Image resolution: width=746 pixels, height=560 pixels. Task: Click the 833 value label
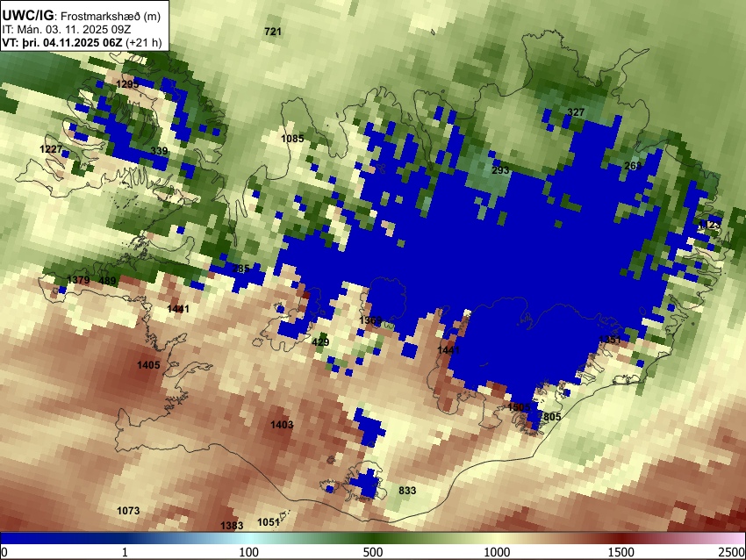coord(407,490)
